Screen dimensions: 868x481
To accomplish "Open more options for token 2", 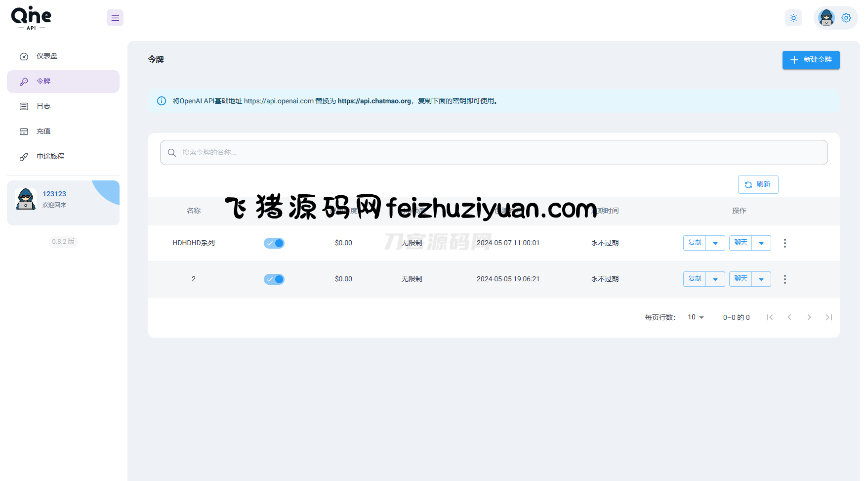I will pyautogui.click(x=785, y=279).
